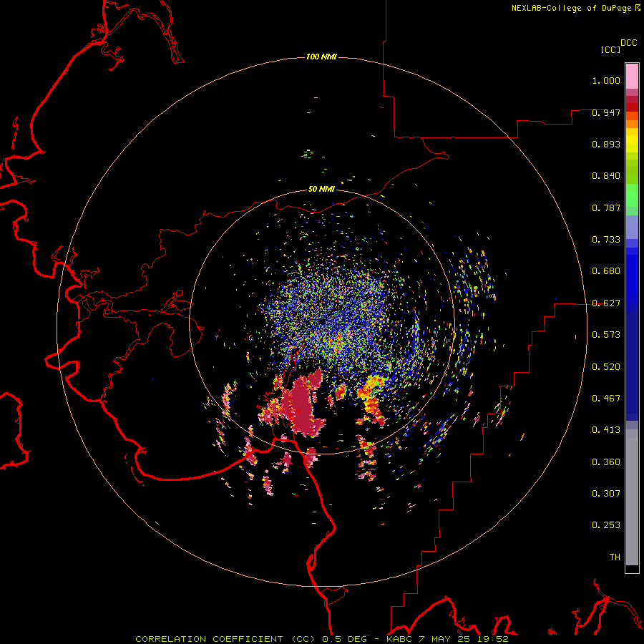Viewport: 644px width, 644px height.
Task: Click the 0.467 scale value
Action: [x=606, y=399]
